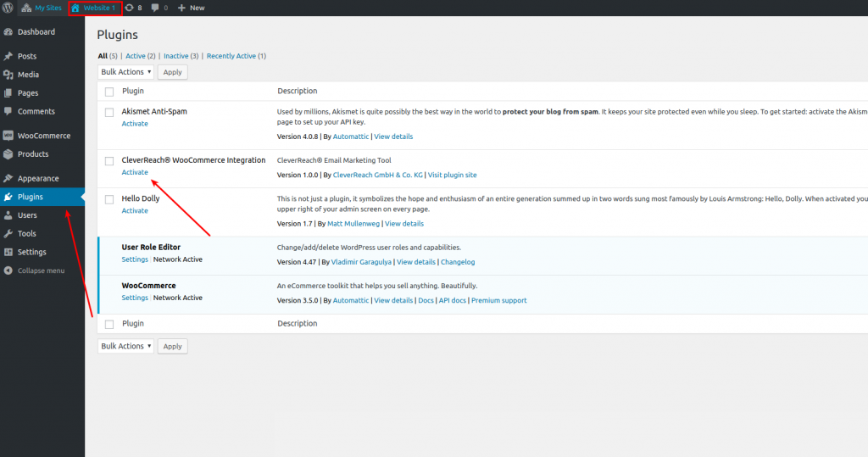Open Vladimir Garagulya author link
868x457 pixels.
pos(361,261)
